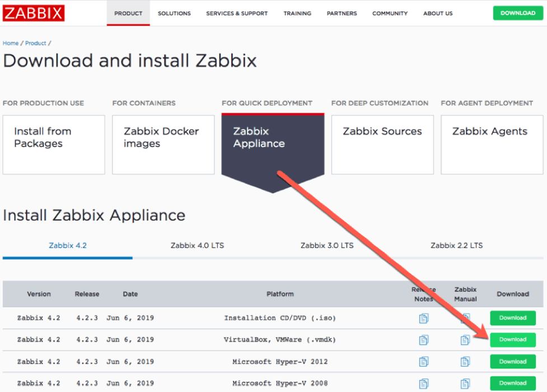The height and width of the screenshot is (392, 547).
Task: Switch to the Zabbix 3.0 LTS tab
Action: pyautogui.click(x=327, y=245)
